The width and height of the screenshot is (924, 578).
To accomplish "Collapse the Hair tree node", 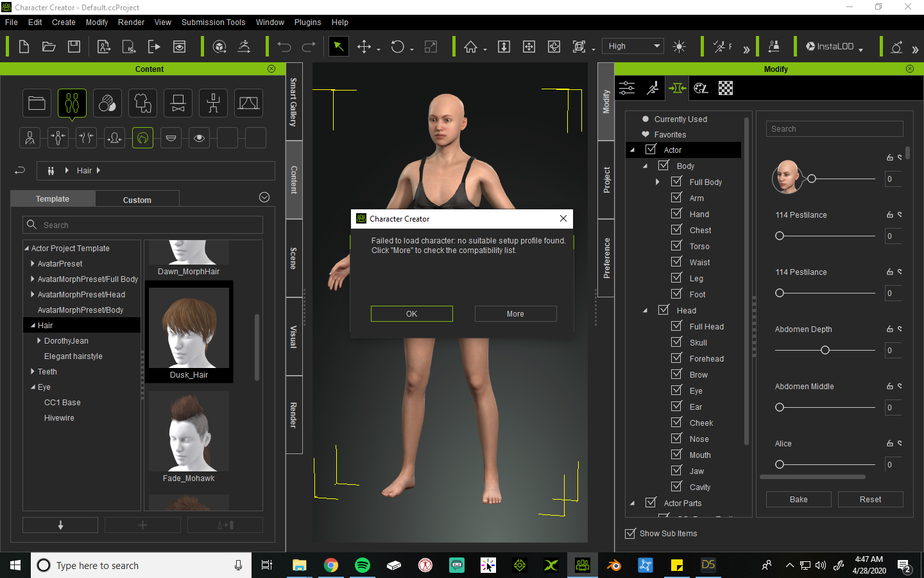I will point(33,326).
